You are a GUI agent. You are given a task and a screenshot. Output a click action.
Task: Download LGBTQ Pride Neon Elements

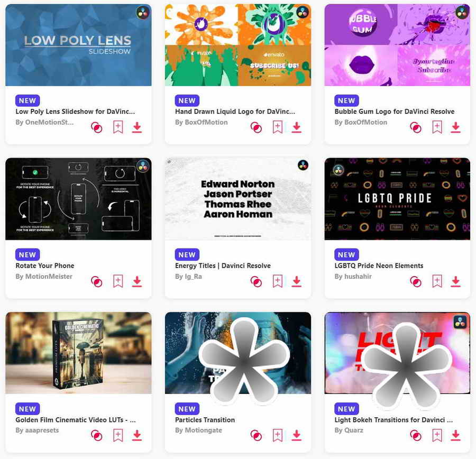click(x=455, y=281)
